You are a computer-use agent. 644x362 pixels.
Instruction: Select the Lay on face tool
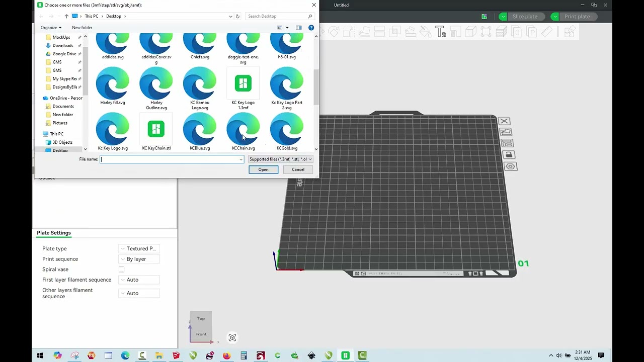364,32
